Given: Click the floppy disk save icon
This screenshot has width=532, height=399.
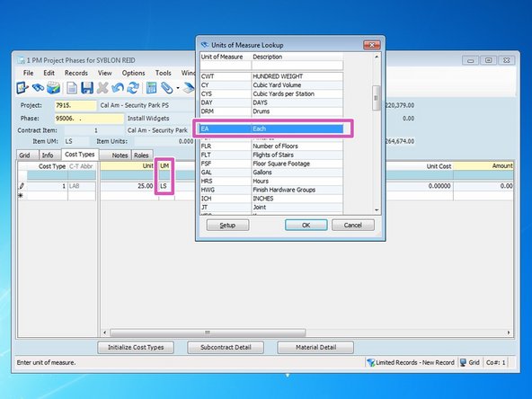Looking at the screenshot, I should (87, 88).
